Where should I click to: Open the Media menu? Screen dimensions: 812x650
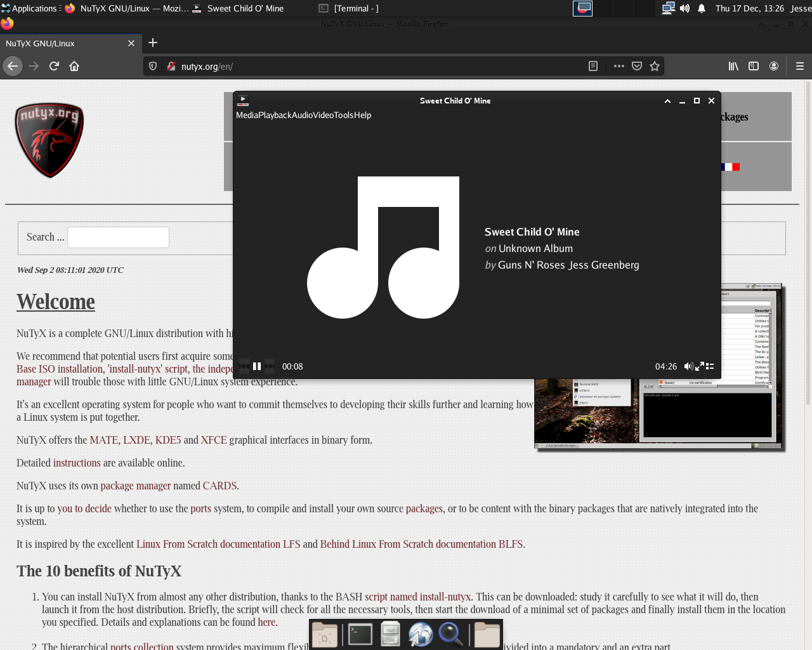[x=247, y=115]
